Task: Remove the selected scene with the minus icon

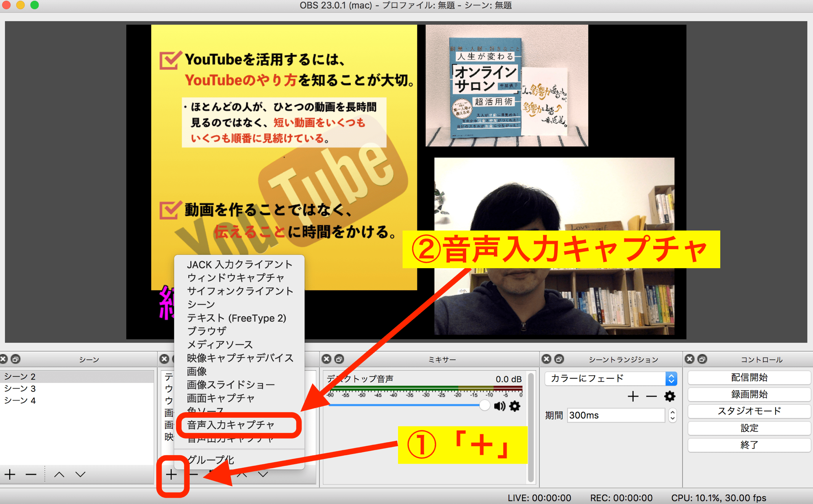Action: point(31,474)
